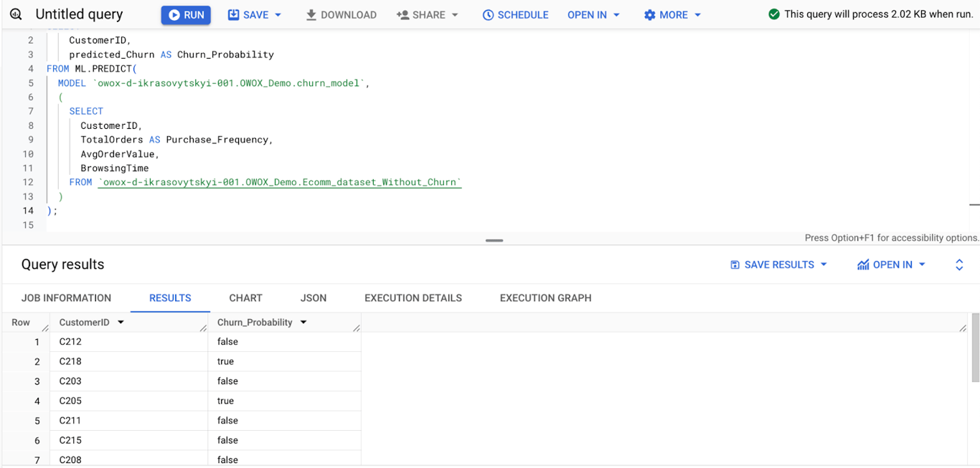The width and height of the screenshot is (980, 468).
Task: Open the Churn_Probability column dropdown arrow
Action: click(303, 323)
